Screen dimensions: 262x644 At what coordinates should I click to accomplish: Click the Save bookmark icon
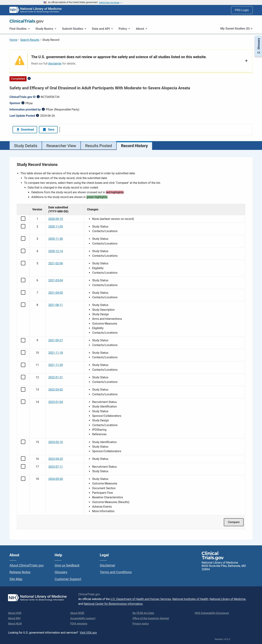point(44,129)
